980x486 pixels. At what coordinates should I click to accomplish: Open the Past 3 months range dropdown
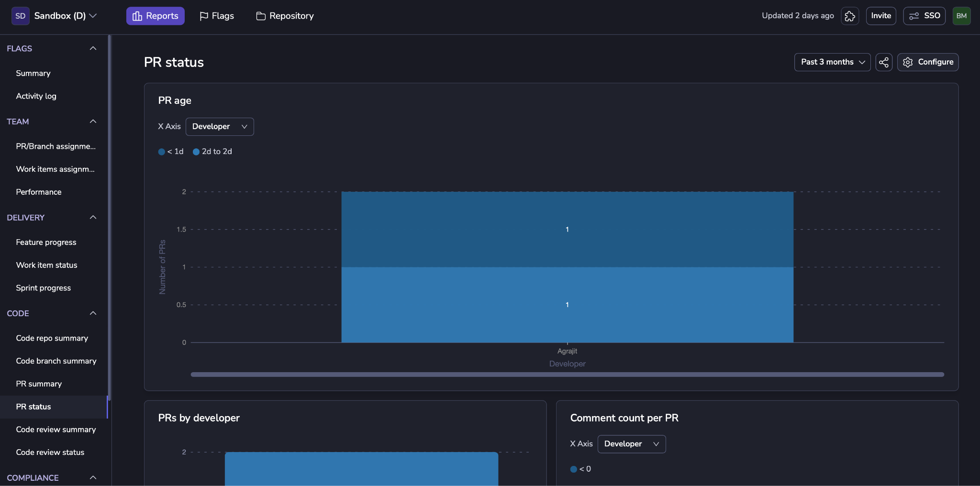(x=833, y=62)
